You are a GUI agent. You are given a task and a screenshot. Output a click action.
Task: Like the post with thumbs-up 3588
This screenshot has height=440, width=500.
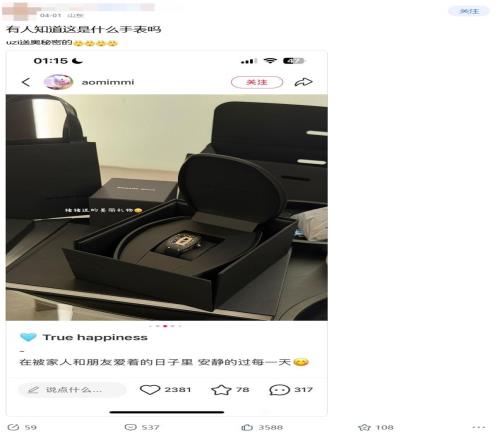pos(262,427)
